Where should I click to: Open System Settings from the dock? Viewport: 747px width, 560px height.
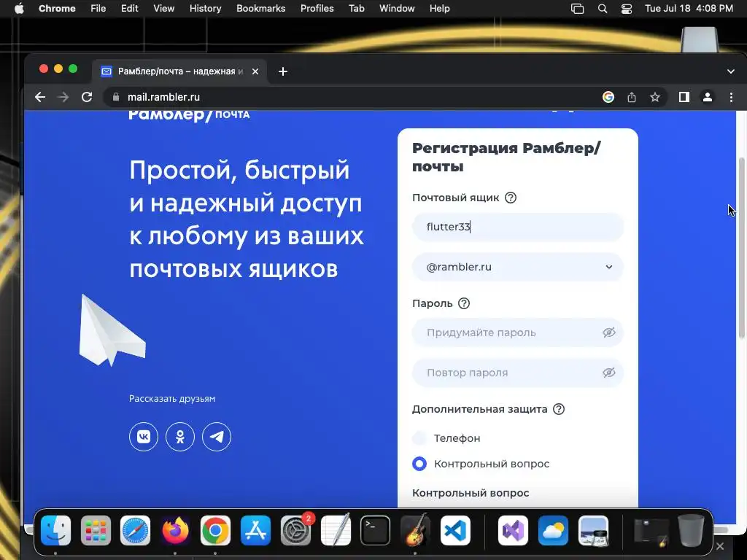295,530
